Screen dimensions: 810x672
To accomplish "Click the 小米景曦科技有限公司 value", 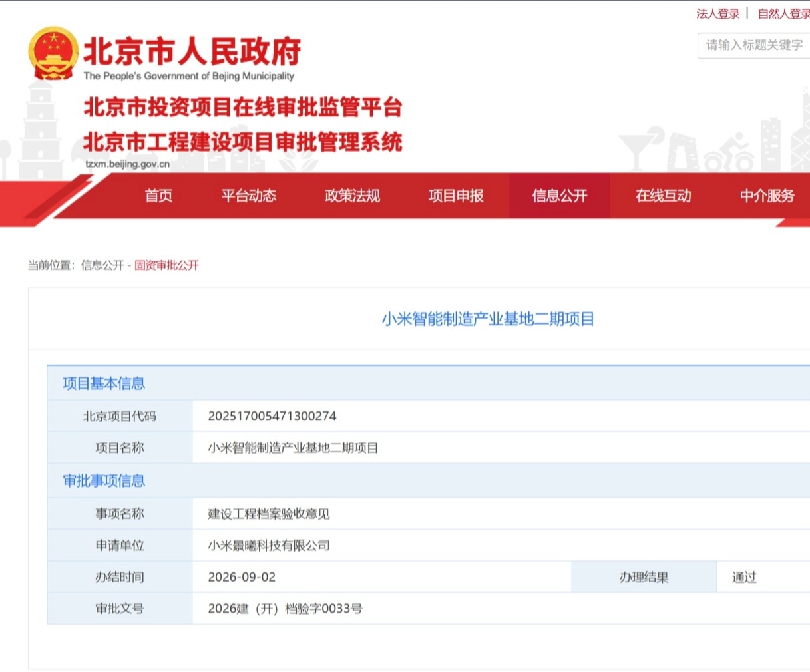I will (x=269, y=546).
